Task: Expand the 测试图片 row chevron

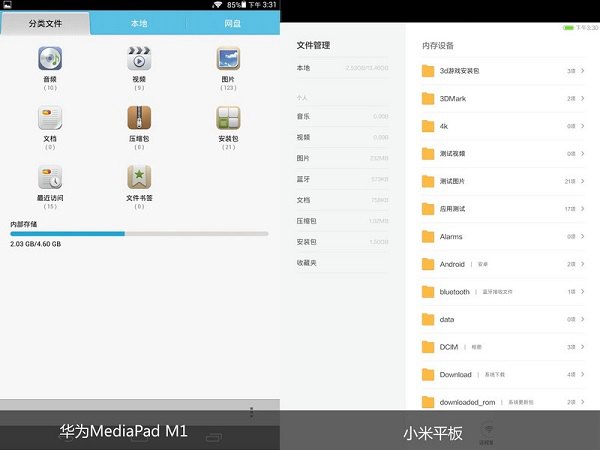Action: pyautogui.click(x=582, y=181)
